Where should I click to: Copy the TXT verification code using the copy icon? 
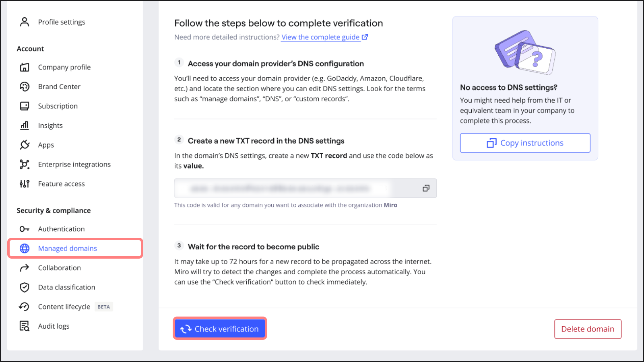[x=425, y=188]
